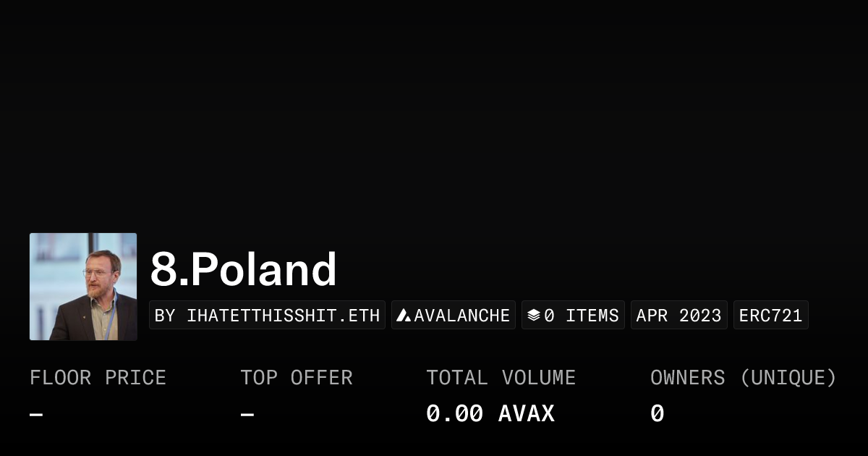The width and height of the screenshot is (868, 456).
Task: Click the 8.Poland collection avatar image
Action: [x=82, y=286]
